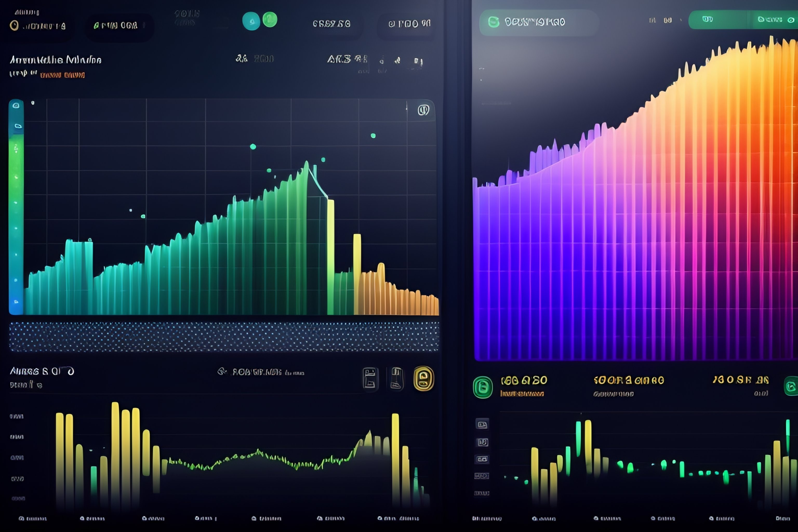Toggle the third small square icon beside the candlestick chart

482,459
